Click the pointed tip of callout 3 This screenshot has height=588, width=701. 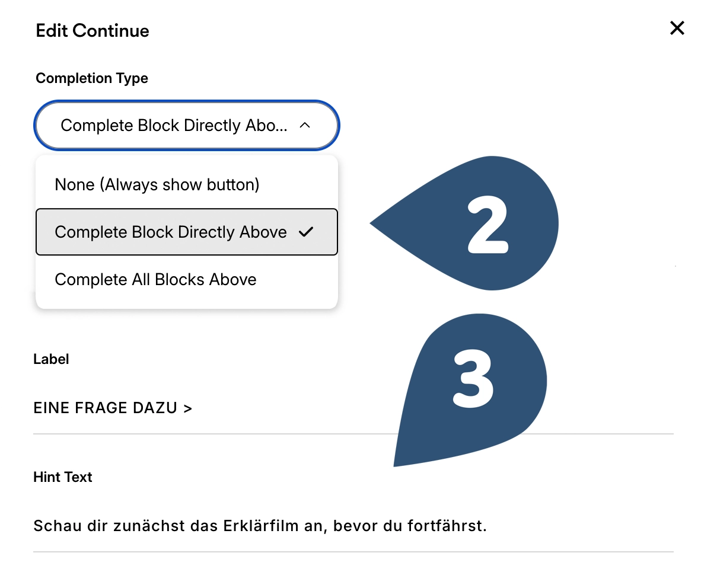[396, 465]
